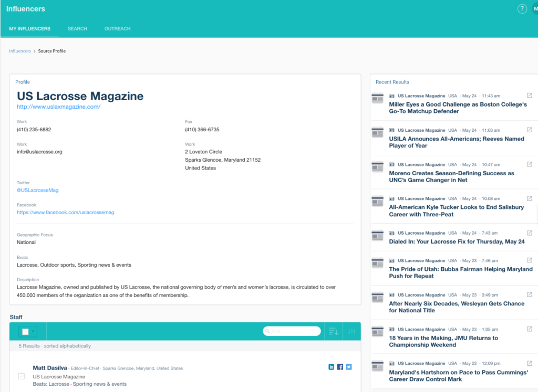Check the box next to Matt Dasilva
The width and height of the screenshot is (538, 392).
[x=21, y=376]
